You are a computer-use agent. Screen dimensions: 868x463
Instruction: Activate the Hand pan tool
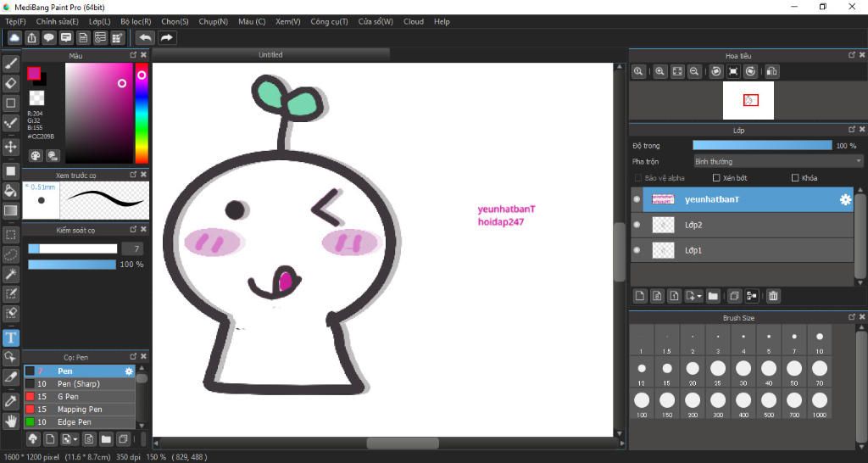11,421
